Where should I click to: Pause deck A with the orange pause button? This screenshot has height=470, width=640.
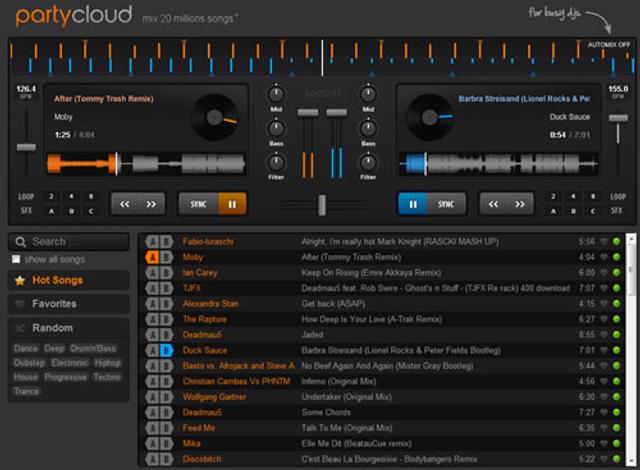click(x=232, y=204)
